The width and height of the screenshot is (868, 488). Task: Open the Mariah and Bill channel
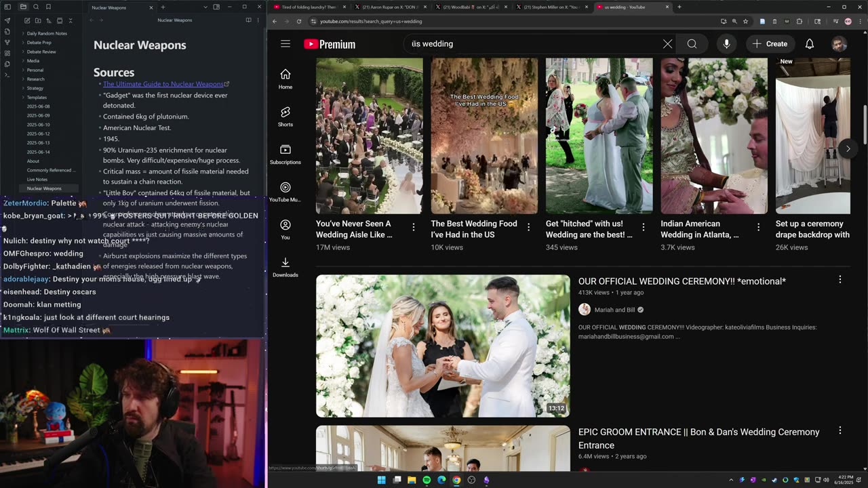pos(614,310)
